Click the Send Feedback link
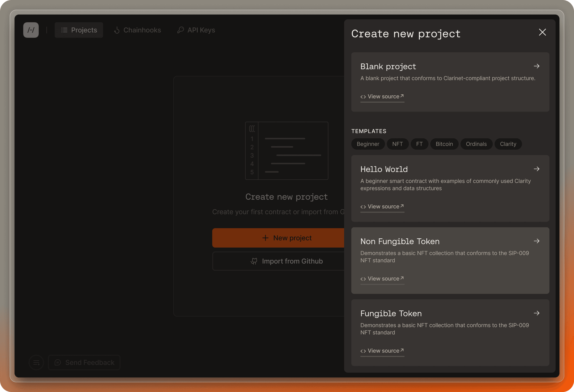 84,362
